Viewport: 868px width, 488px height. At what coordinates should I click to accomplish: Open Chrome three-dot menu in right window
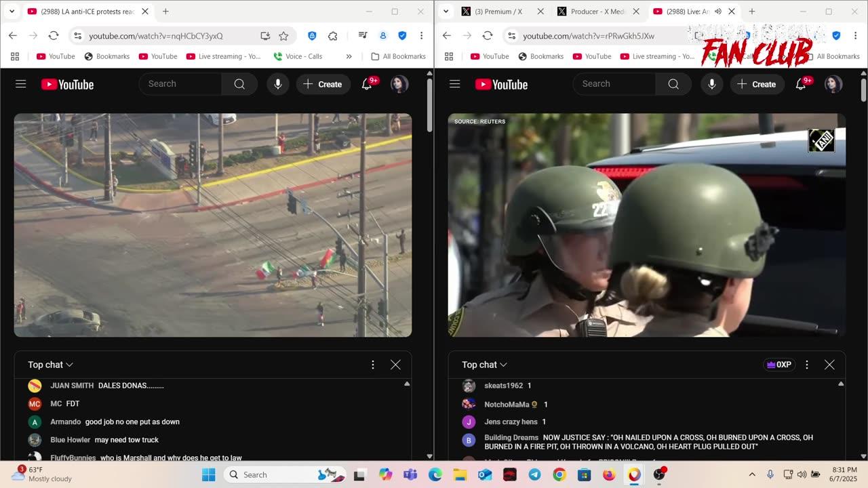point(855,36)
